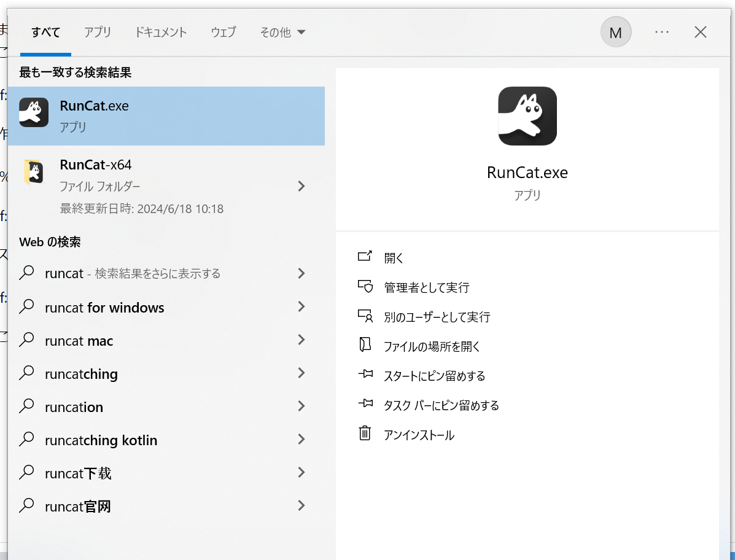Click the magnifier icon beside "runcat下载"

(x=27, y=472)
